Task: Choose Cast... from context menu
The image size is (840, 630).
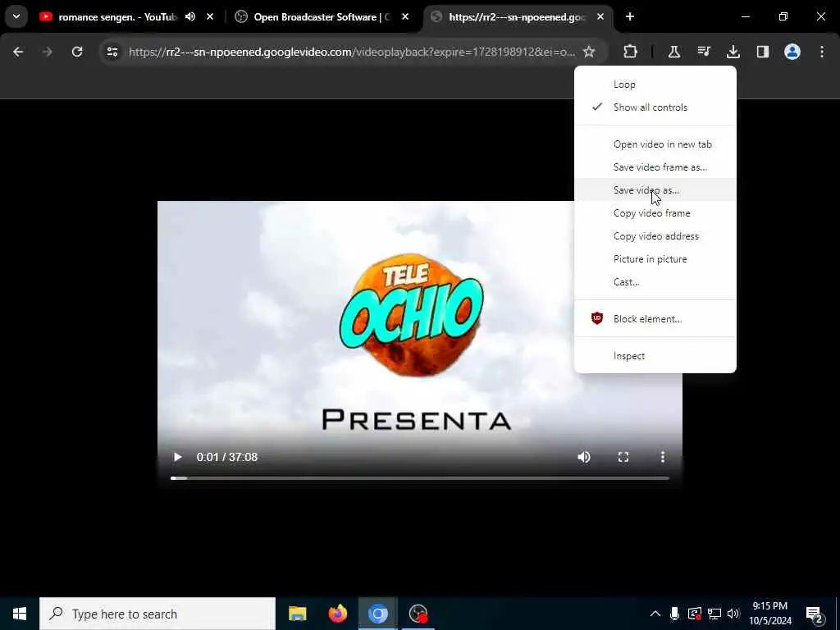Action: point(655,282)
